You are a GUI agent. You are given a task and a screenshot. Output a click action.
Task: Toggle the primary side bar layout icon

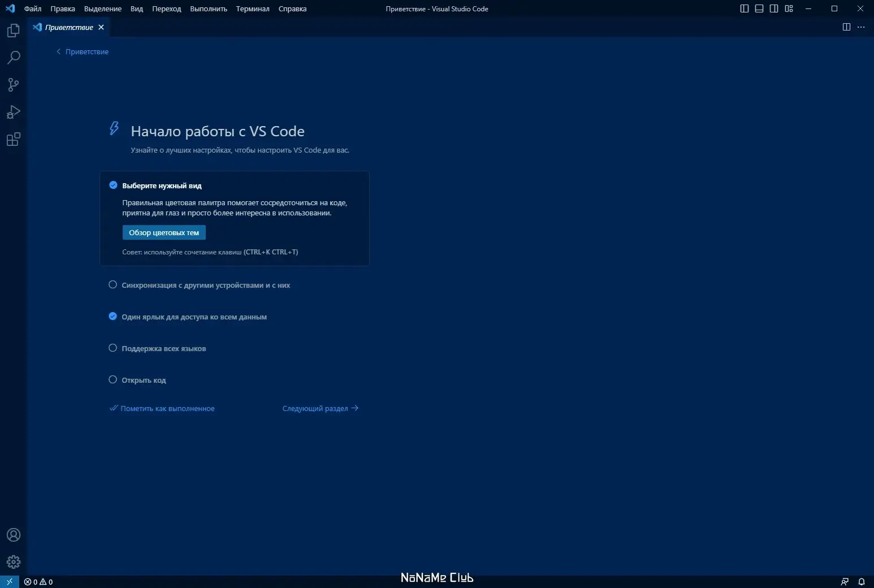[x=745, y=8]
